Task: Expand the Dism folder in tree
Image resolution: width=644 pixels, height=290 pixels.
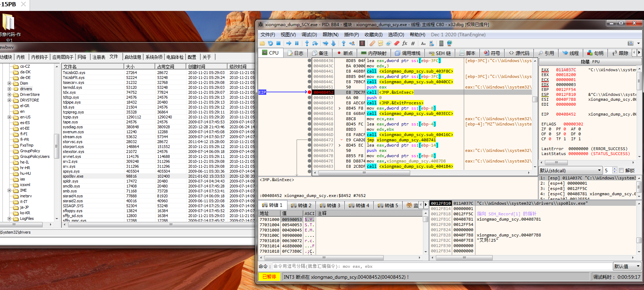Action: click(10, 84)
